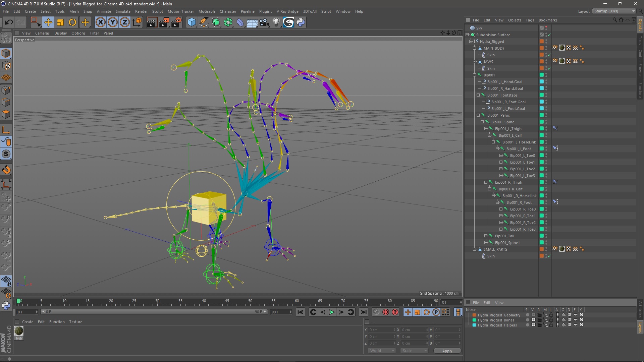Collapse the Bip001 hierarchy
The width and height of the screenshot is (644, 362).
pyautogui.click(x=475, y=75)
